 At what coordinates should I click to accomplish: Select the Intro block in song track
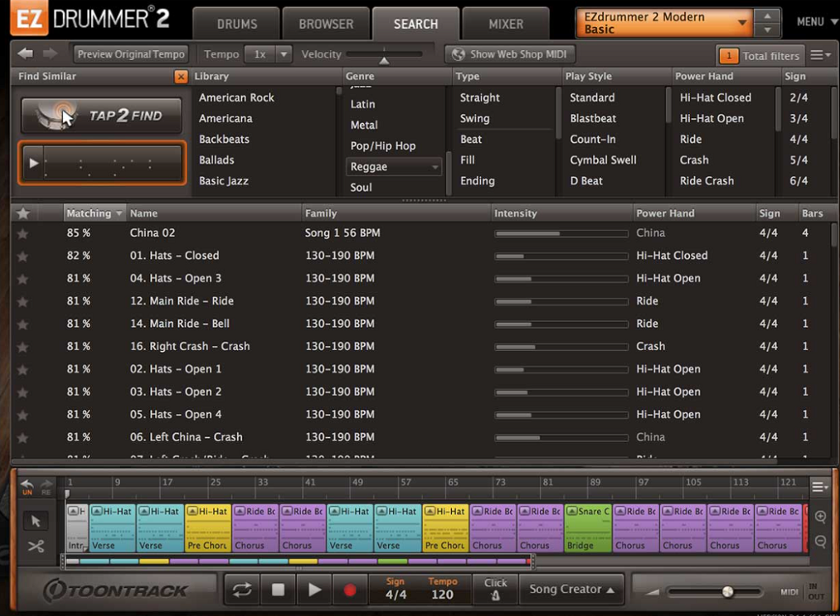[x=77, y=528]
